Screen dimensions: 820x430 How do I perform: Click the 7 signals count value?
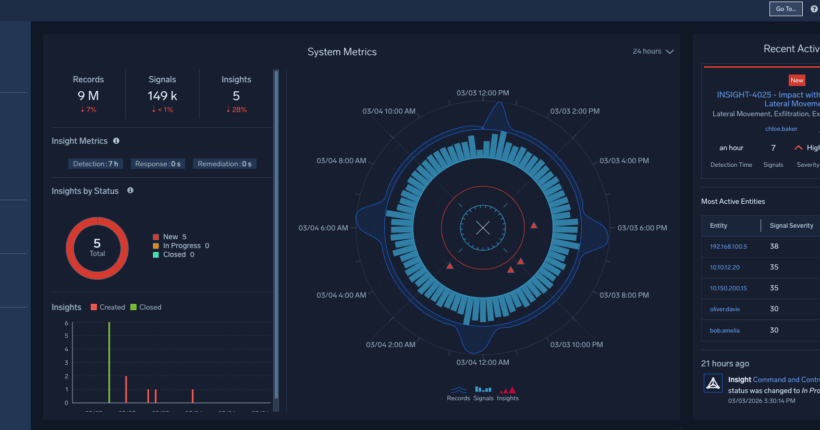point(773,148)
